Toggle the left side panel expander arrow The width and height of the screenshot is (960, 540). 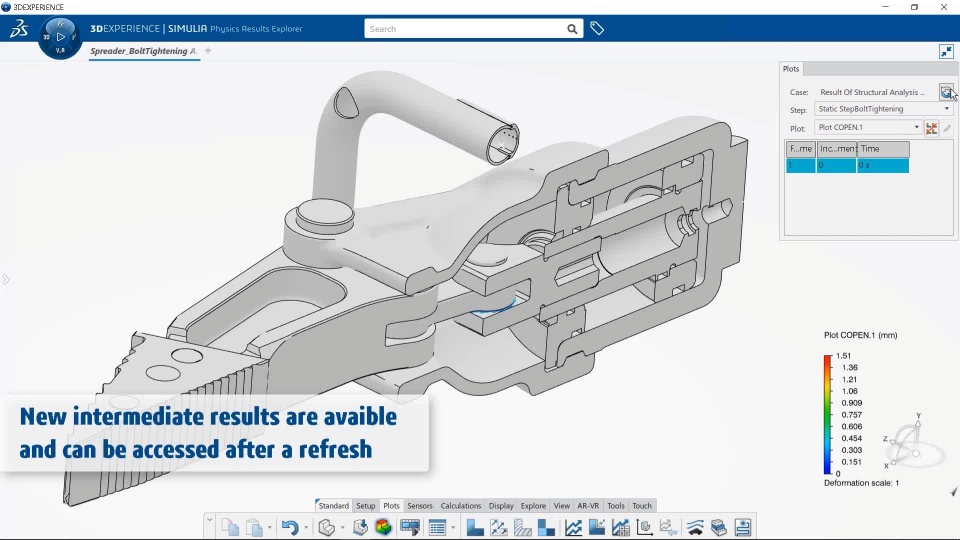point(6,280)
